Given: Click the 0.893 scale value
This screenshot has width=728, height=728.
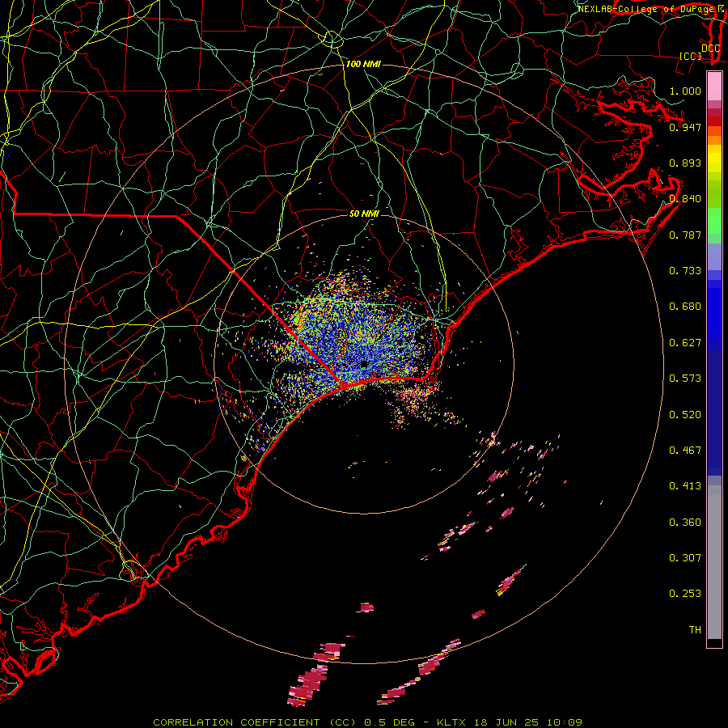Looking at the screenshot, I should click(685, 163).
